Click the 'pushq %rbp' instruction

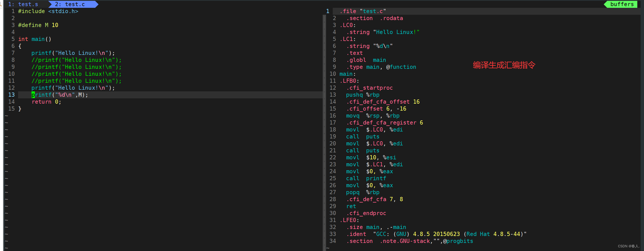tap(363, 95)
